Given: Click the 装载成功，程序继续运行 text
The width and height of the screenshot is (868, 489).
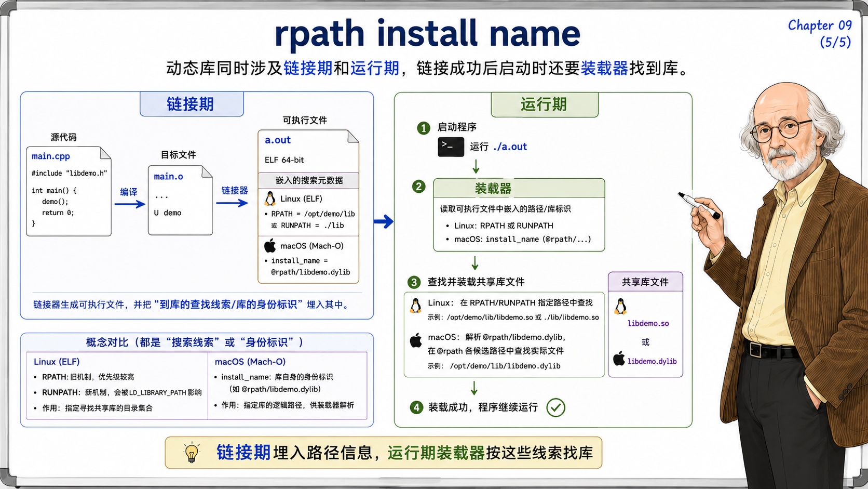Looking at the screenshot, I should [x=483, y=407].
